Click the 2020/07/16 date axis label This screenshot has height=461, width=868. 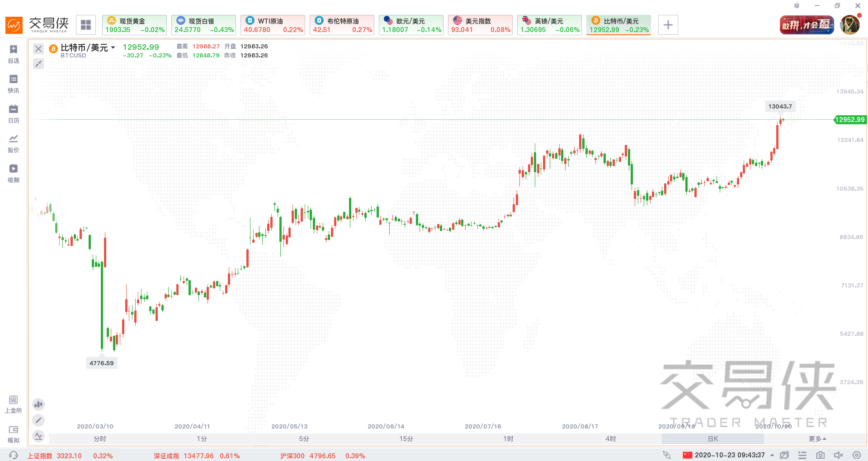(x=483, y=426)
